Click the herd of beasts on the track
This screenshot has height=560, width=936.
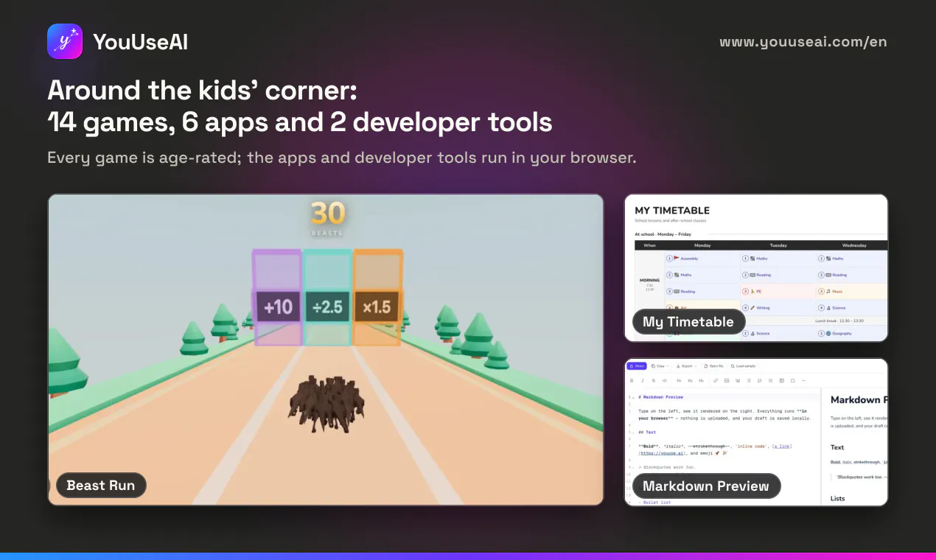pos(327,404)
